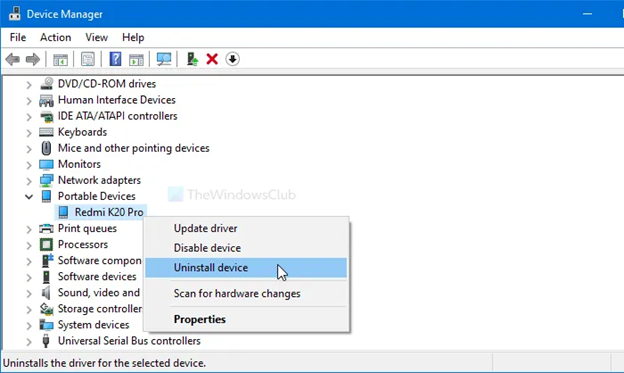Viewport: 624px width, 373px height.
Task: Open the View menu
Action: pyautogui.click(x=96, y=37)
